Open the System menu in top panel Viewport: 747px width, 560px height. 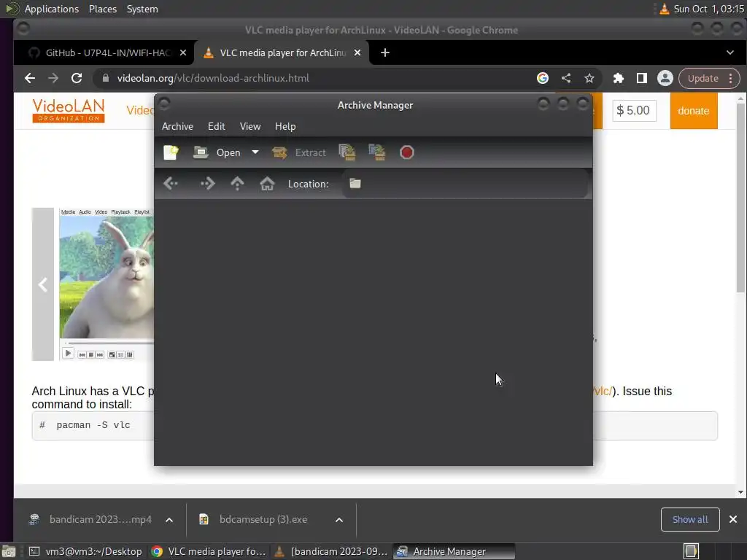(x=142, y=9)
